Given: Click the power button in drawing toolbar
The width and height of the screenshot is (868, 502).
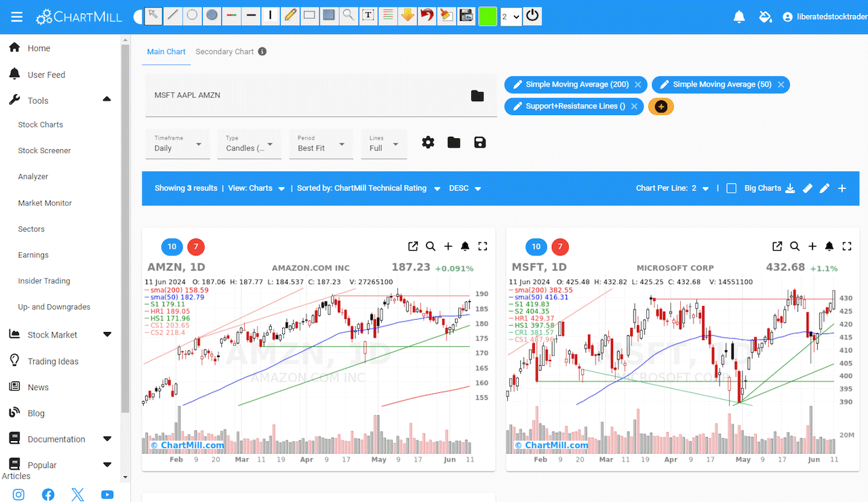Looking at the screenshot, I should 532,16.
